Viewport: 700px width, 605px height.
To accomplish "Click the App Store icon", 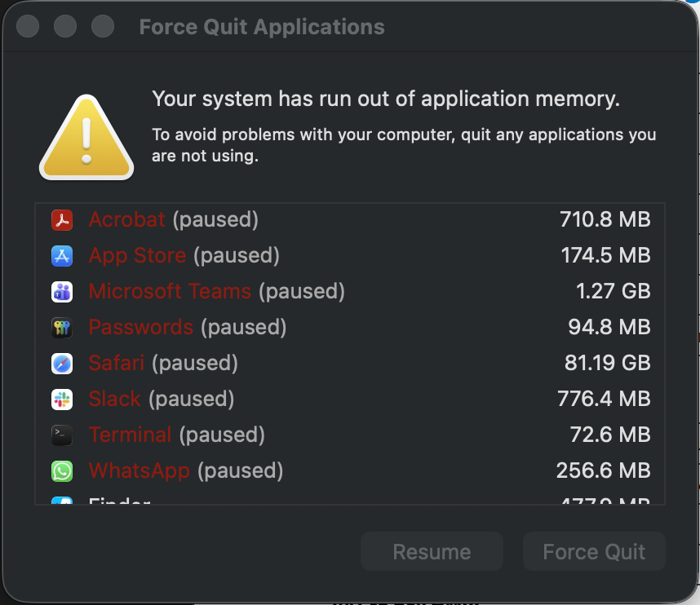I will [62, 255].
